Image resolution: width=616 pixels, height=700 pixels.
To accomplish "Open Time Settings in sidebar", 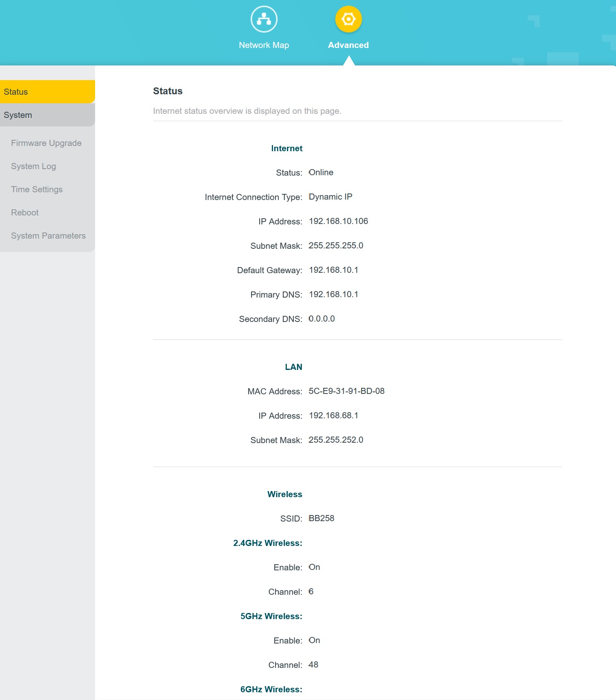I will 37,189.
